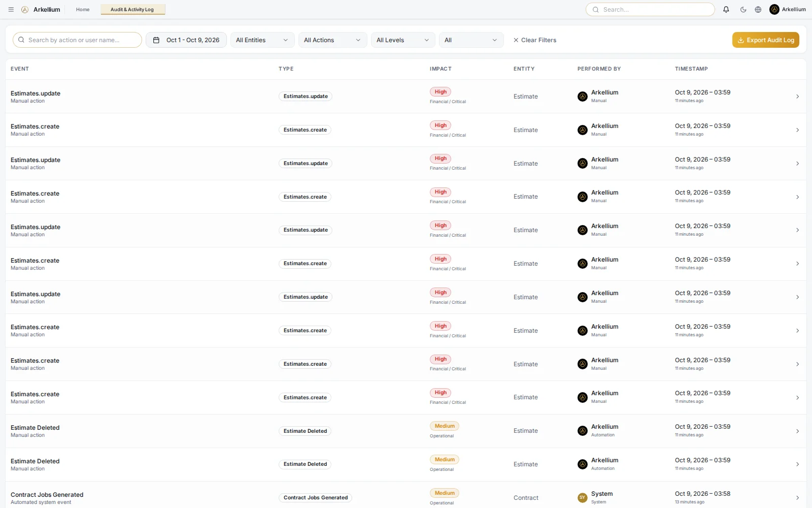Open the Arkellium user profile avatar menu

[774, 10]
